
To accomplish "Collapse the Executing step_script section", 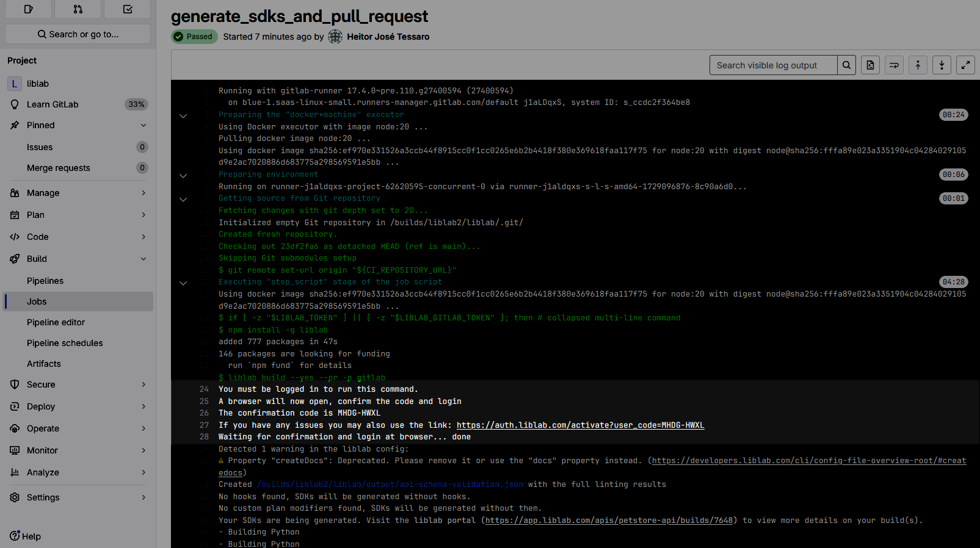I will (x=183, y=283).
